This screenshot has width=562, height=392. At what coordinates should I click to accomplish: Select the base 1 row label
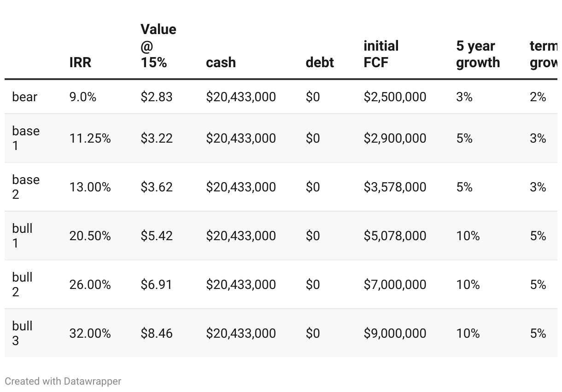tap(26, 138)
